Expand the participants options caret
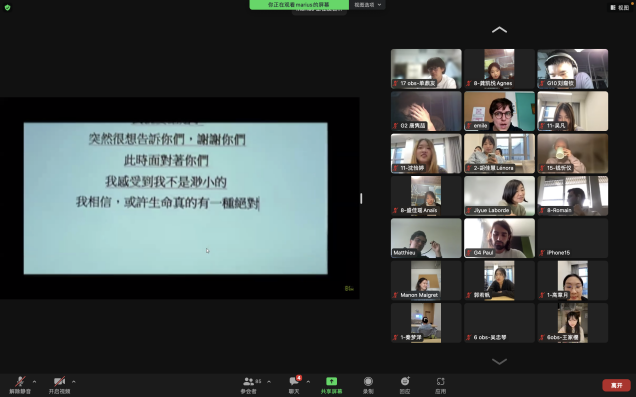 (x=269, y=382)
